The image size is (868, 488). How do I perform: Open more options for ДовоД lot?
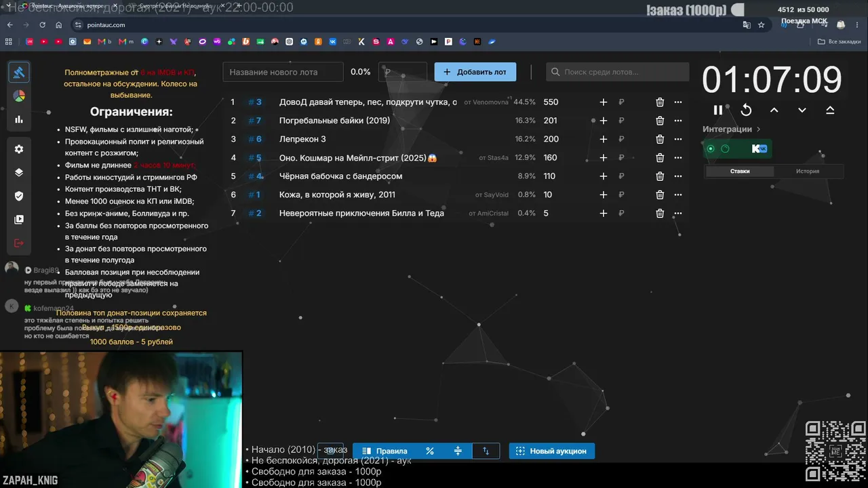tap(678, 102)
